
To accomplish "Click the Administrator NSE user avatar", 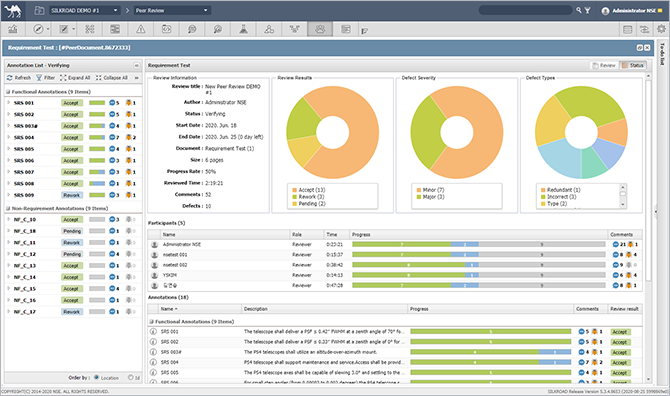I will pyautogui.click(x=605, y=11).
